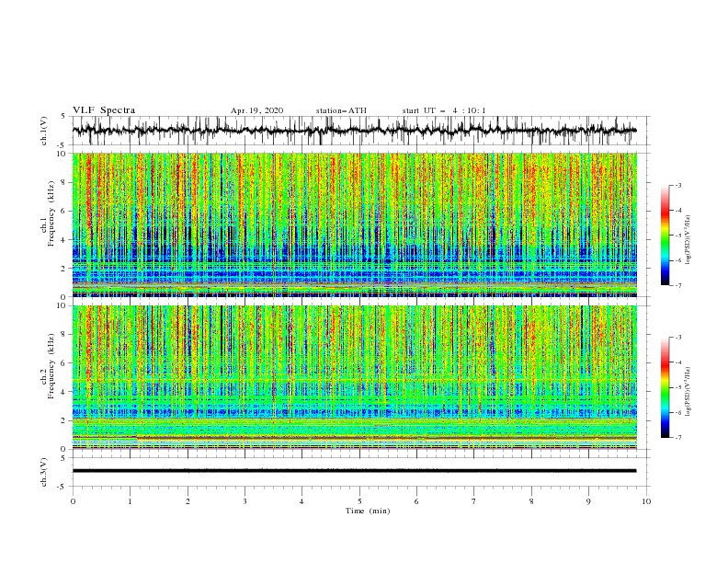The height and width of the screenshot is (563, 728).
Task: Click the "-3" tick on ch.1 color bar
Action: [x=677, y=185]
